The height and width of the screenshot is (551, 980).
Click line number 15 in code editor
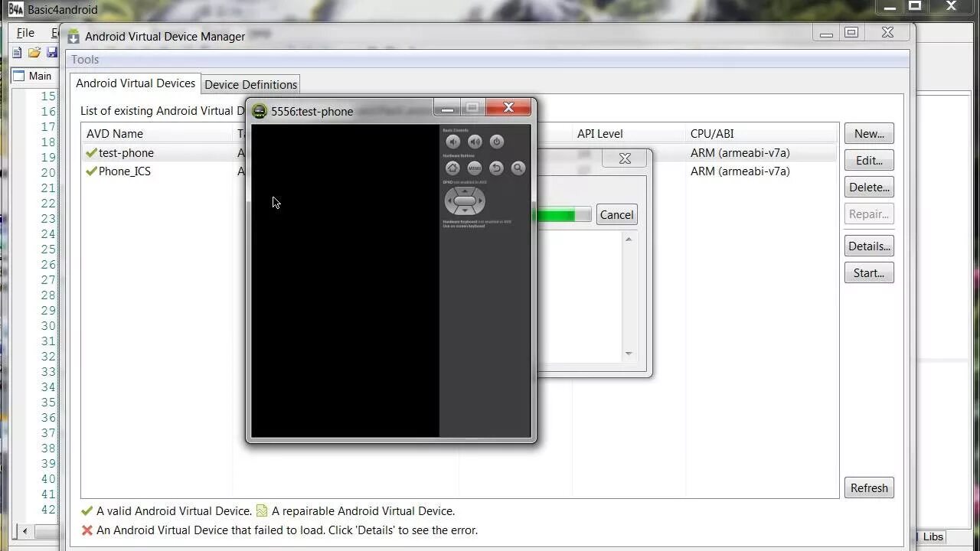click(x=48, y=96)
